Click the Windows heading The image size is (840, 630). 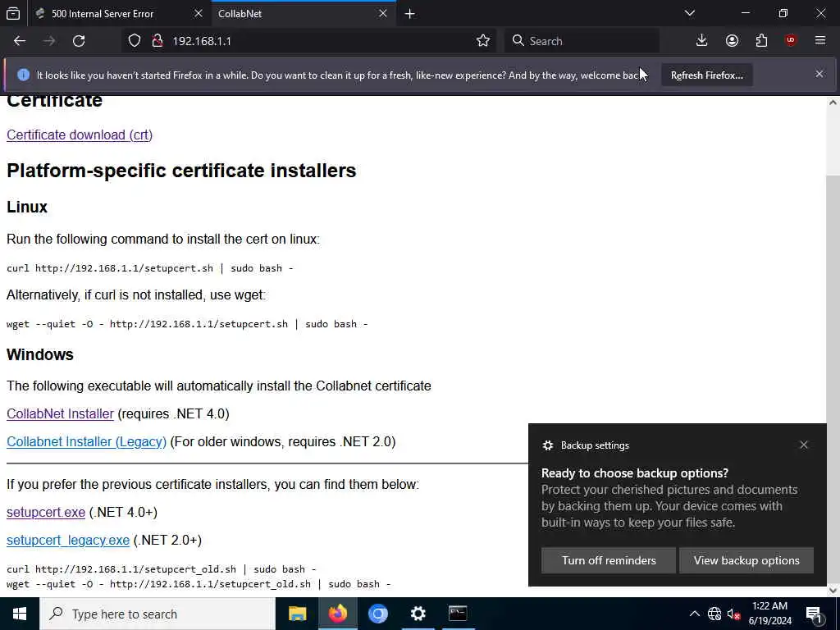(40, 354)
